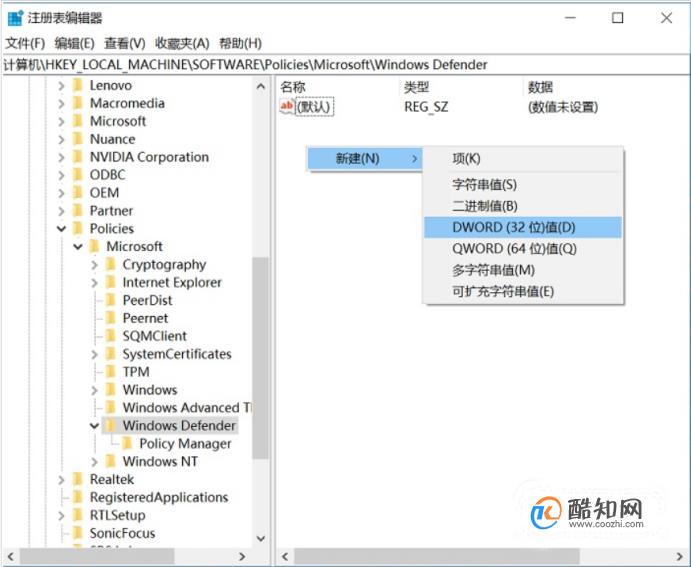
Task: Select 可扩充字符串值(E) in the submenu
Action: [523, 291]
